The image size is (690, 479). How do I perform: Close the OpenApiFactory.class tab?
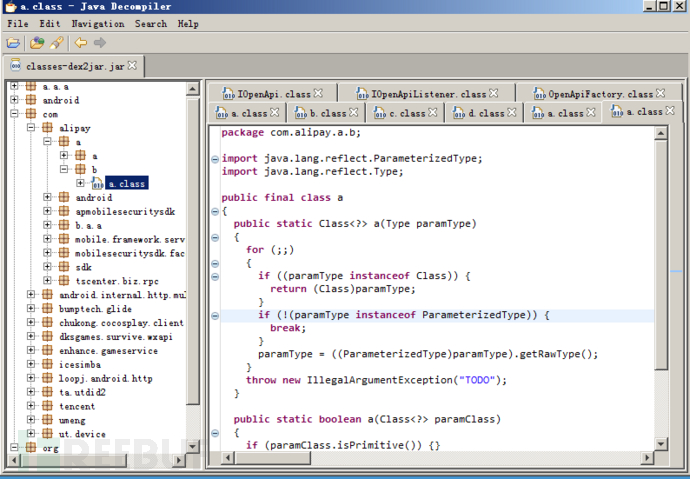pos(661,93)
